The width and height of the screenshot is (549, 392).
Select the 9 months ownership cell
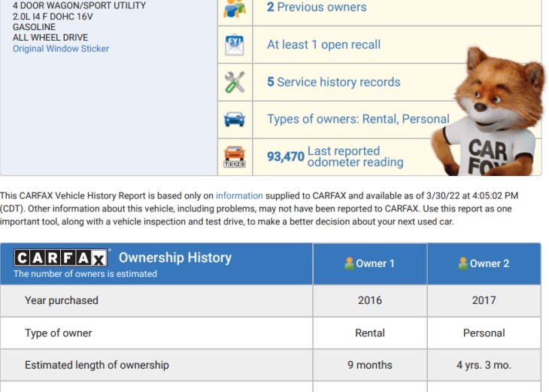[x=370, y=365]
